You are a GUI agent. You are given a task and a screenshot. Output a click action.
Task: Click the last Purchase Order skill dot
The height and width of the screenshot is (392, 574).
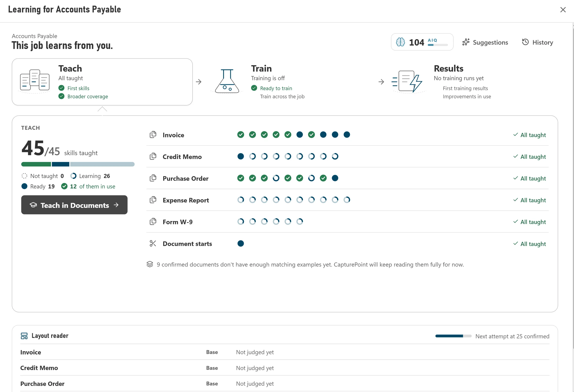(x=335, y=178)
